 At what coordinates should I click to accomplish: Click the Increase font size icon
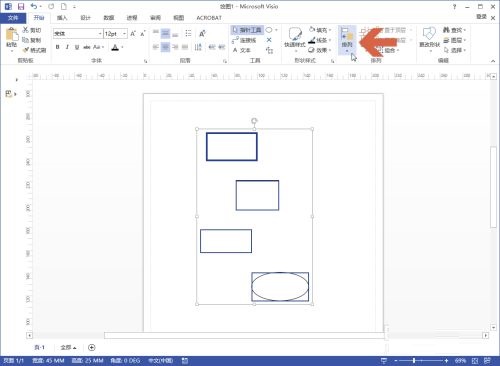133,34
